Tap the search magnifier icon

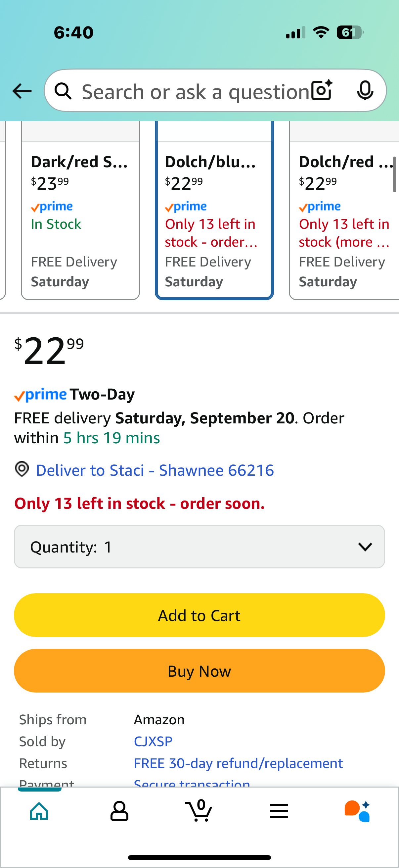pos(63,91)
